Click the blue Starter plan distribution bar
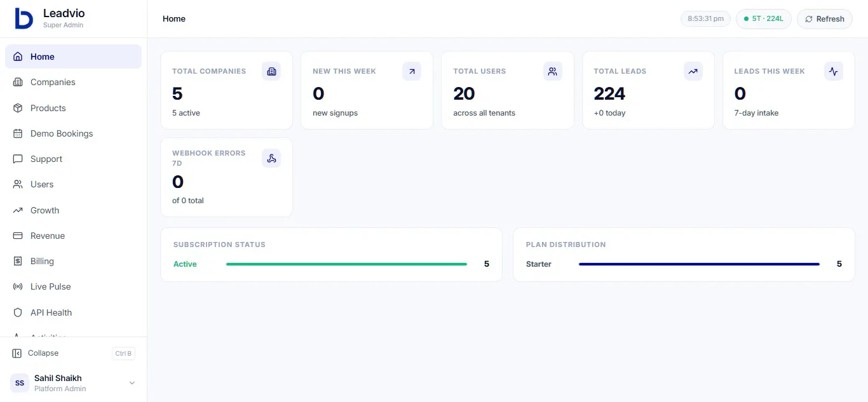The height and width of the screenshot is (402, 868). [x=699, y=264]
